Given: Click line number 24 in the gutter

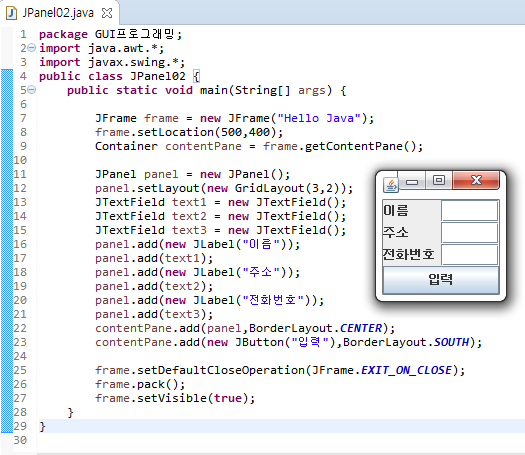Looking at the screenshot, I should 20,356.
